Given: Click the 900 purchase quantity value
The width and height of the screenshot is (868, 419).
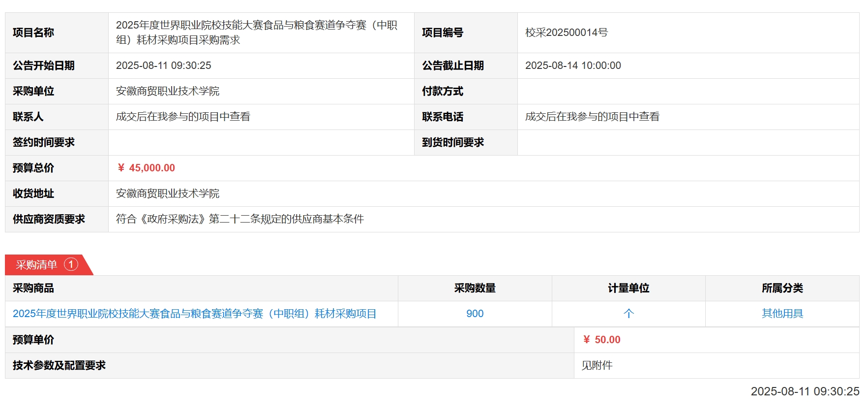Looking at the screenshot, I should click(475, 314).
